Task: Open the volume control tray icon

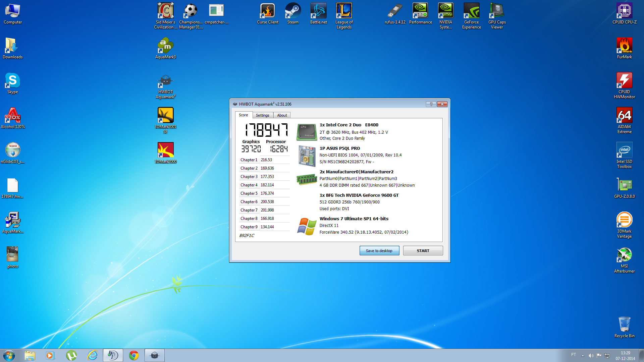Action: click(591, 356)
